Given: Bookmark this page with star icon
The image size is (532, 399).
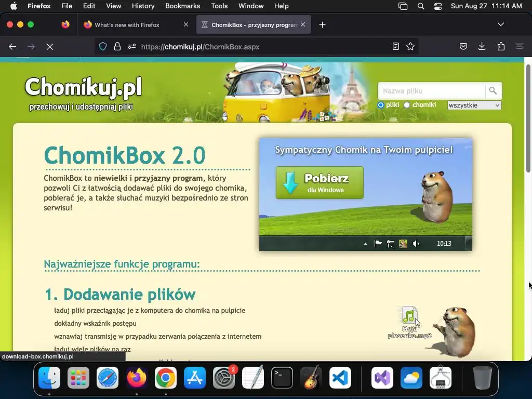Looking at the screenshot, I should pos(410,46).
